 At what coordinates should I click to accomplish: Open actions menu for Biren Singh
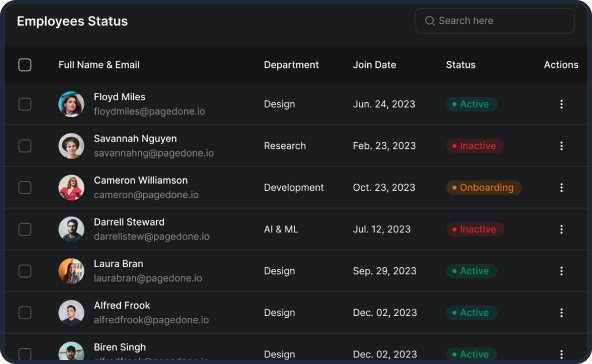(561, 354)
